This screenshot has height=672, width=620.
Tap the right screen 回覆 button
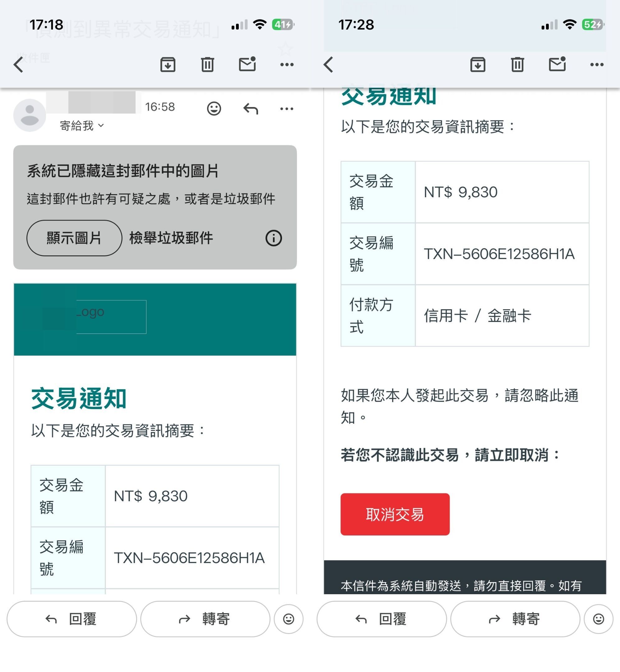pos(382,619)
